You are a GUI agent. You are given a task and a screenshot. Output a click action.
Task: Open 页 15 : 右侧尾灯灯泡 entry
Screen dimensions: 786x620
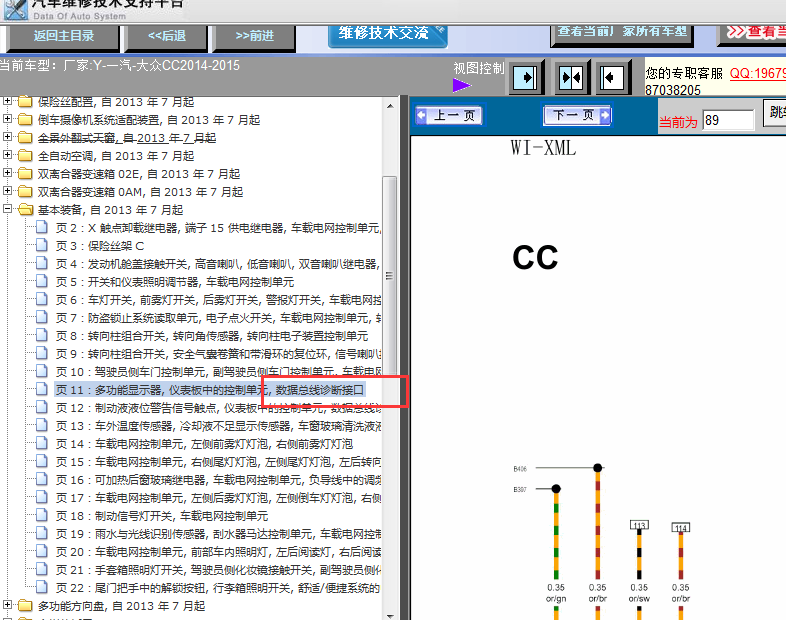(218, 462)
